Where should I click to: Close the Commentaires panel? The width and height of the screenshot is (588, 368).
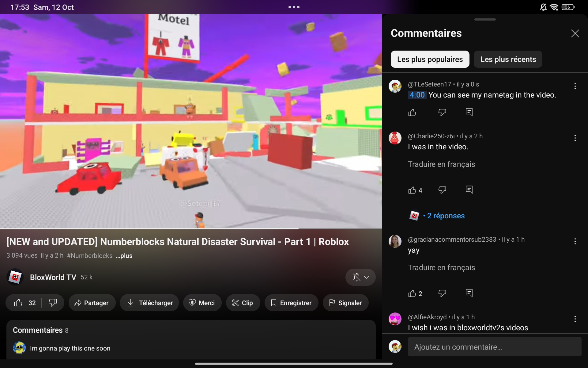(575, 33)
